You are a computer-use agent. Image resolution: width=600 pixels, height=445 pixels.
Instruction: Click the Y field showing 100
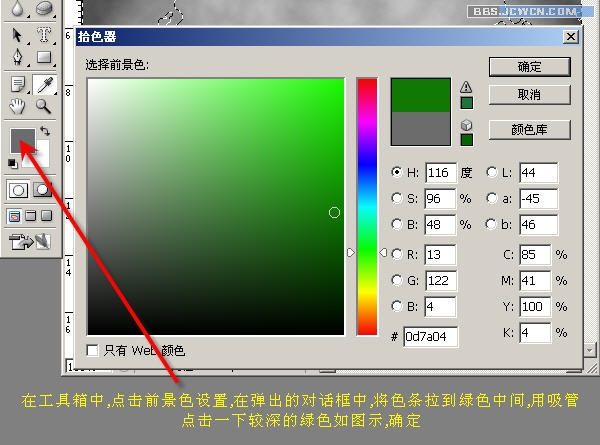point(535,306)
